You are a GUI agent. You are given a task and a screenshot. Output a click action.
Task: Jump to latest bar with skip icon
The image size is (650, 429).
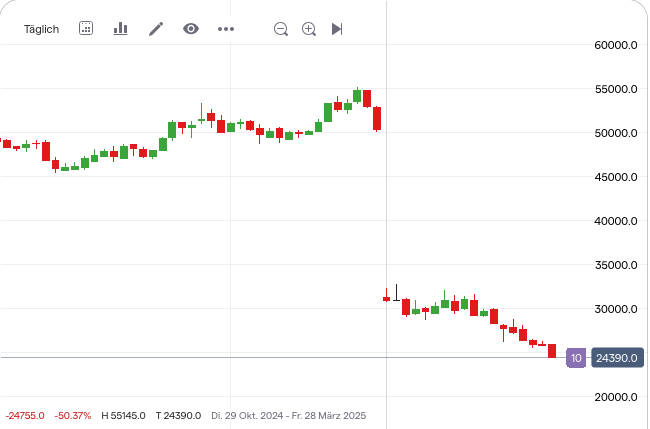click(337, 29)
